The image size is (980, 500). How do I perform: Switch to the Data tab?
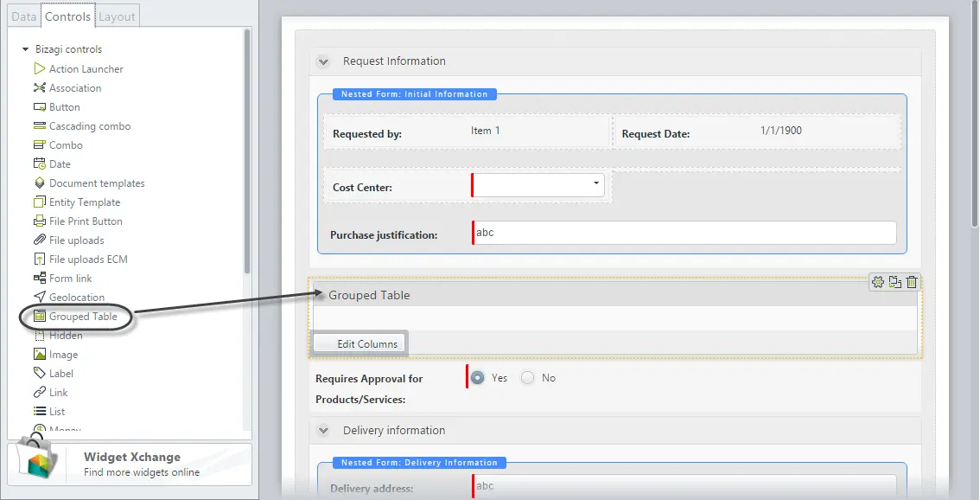click(x=23, y=17)
